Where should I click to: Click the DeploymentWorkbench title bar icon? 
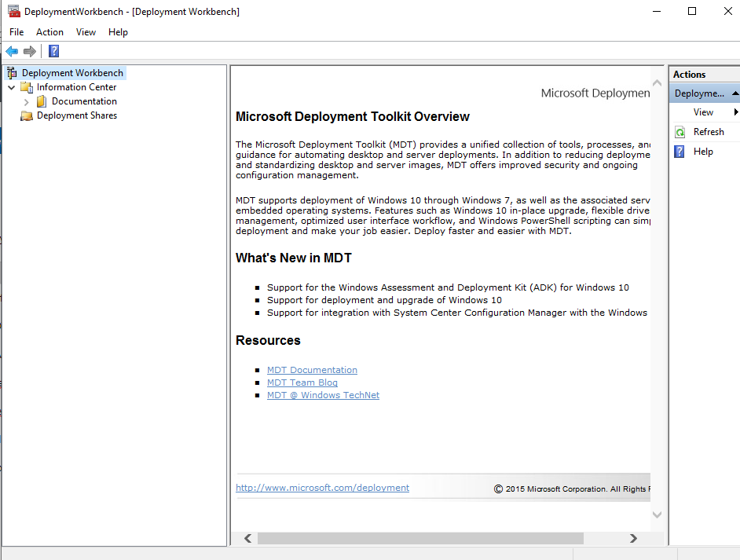13,11
